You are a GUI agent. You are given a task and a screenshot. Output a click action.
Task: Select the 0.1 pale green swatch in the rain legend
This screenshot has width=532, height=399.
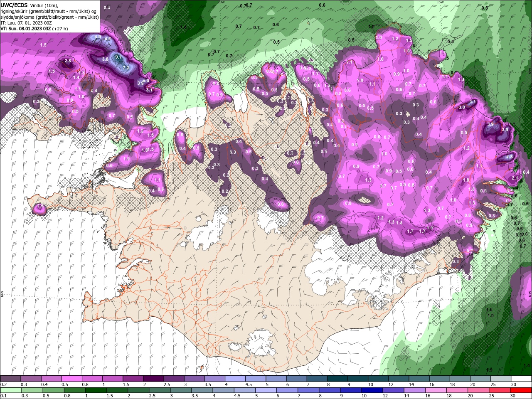(10, 390)
